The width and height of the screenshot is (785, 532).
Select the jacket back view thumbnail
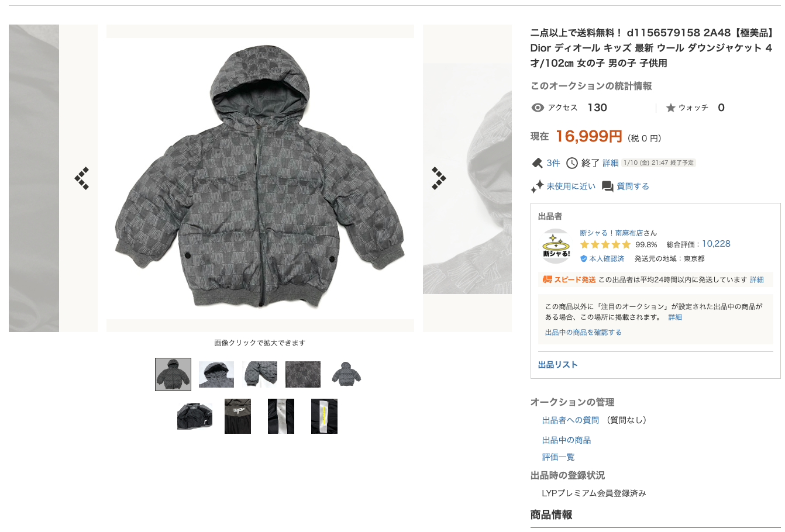346,374
